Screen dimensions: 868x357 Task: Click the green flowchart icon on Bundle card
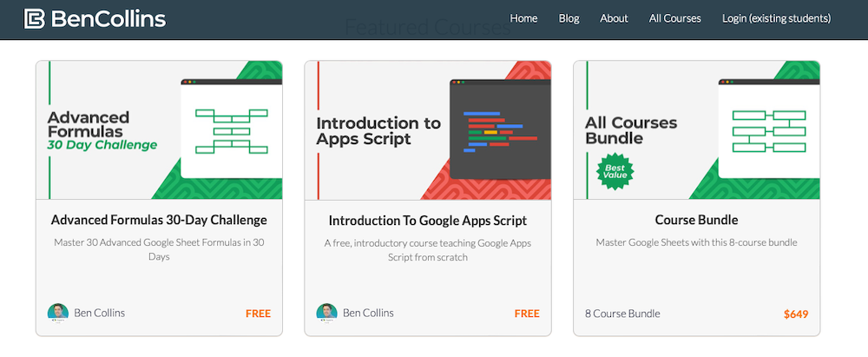tap(768, 129)
